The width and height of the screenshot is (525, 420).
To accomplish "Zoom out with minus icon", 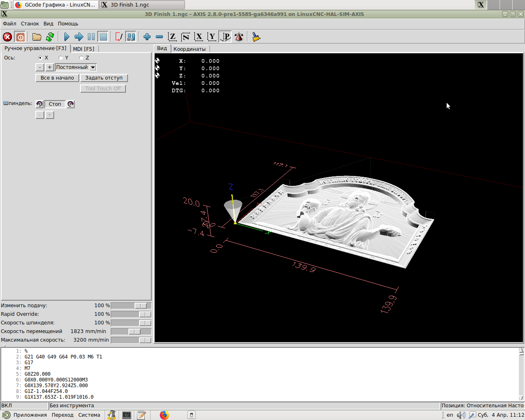I will [x=159, y=37].
